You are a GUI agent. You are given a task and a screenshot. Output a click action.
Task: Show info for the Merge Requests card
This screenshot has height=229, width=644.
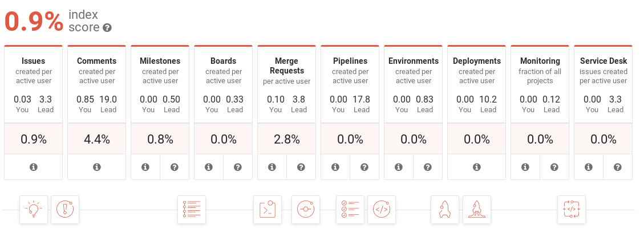[x=272, y=167]
